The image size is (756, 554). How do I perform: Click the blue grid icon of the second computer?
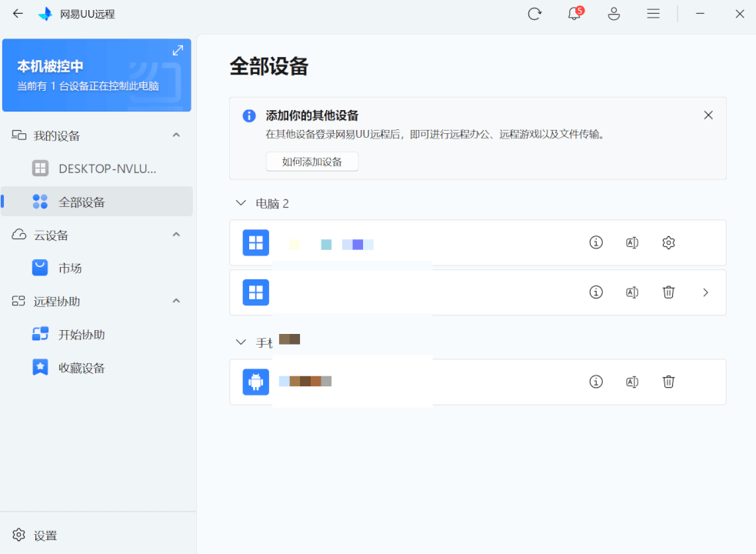pyautogui.click(x=255, y=292)
